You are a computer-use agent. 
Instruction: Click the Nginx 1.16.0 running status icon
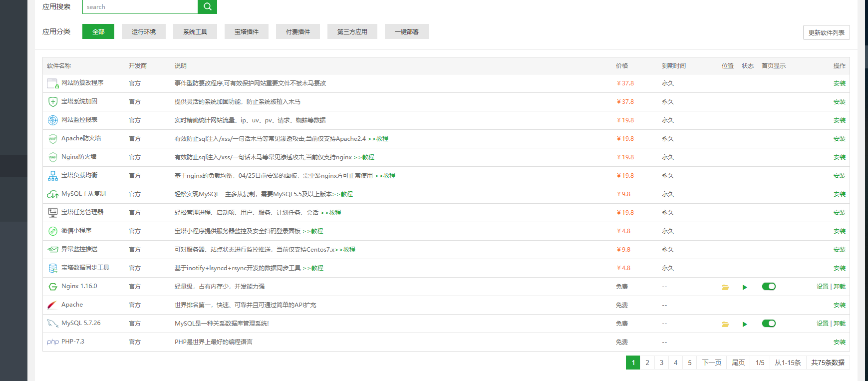coord(745,287)
